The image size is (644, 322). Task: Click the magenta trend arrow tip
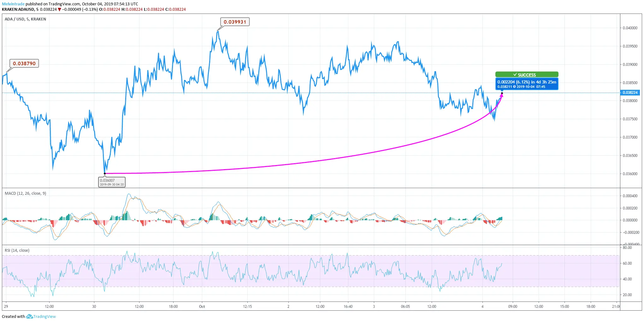[x=502, y=95]
